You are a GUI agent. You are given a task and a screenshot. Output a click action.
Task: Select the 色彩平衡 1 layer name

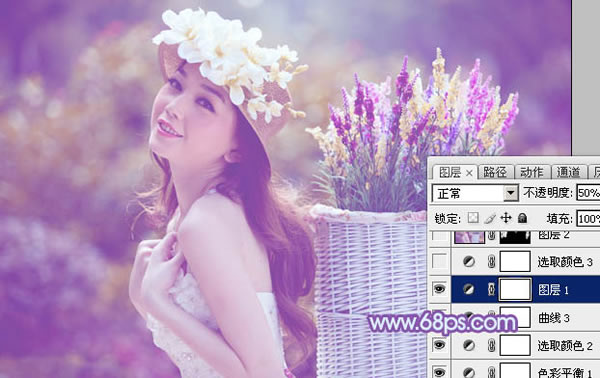[566, 373]
